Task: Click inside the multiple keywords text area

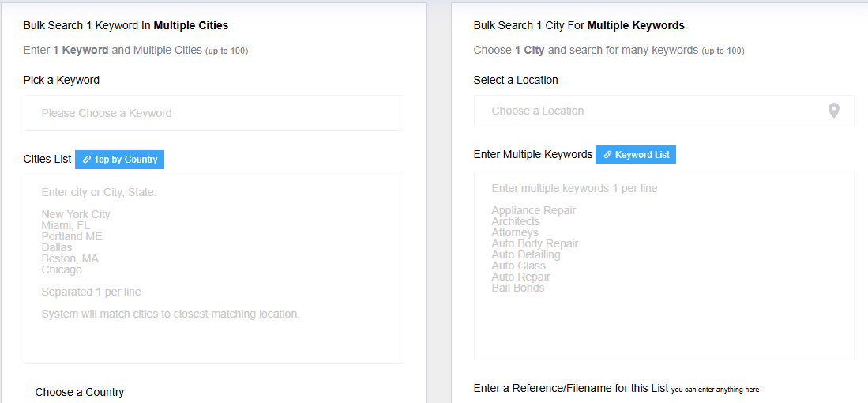Action: (x=663, y=266)
